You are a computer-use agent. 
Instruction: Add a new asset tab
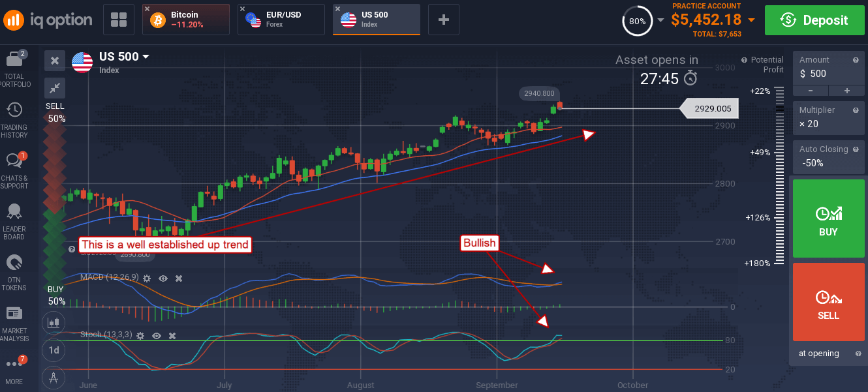click(444, 20)
